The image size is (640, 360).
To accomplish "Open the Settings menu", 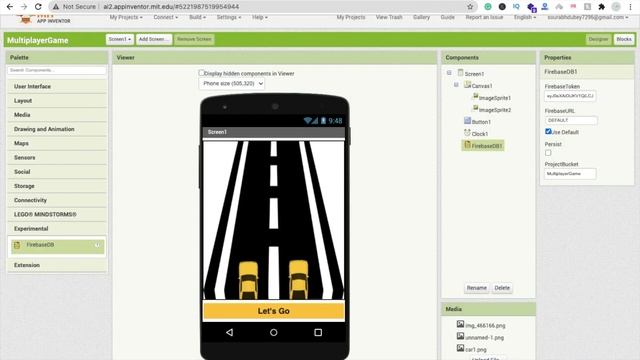I will (x=229, y=17).
